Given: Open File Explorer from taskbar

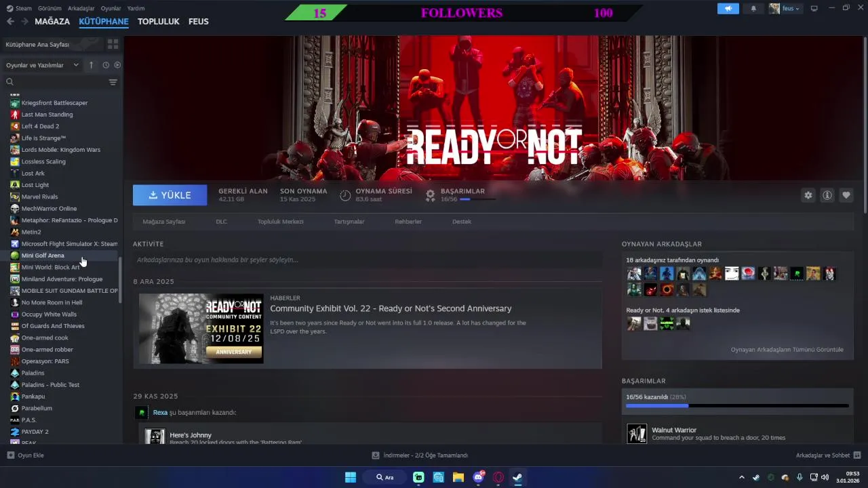Looking at the screenshot, I should [458, 477].
